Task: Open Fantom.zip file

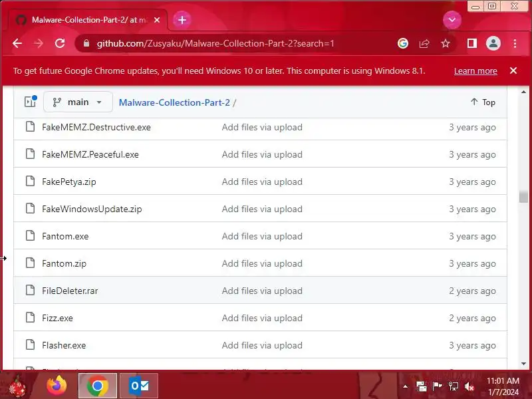Action: pyautogui.click(x=64, y=263)
